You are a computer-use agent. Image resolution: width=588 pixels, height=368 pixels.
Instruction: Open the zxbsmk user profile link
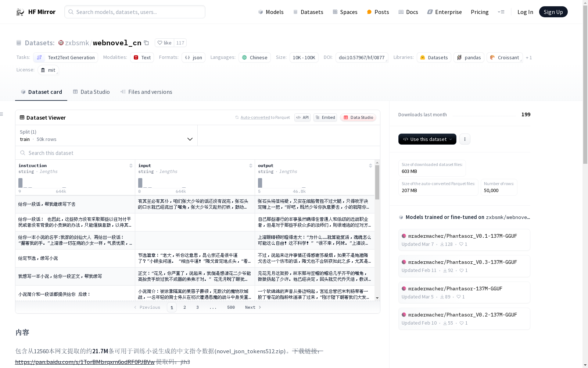pos(77,43)
